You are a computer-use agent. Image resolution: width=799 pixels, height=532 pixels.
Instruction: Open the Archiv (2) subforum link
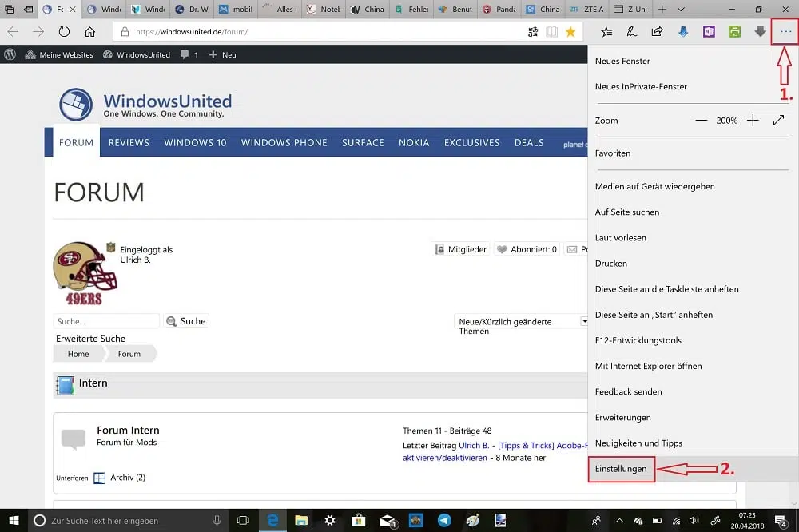(x=128, y=478)
